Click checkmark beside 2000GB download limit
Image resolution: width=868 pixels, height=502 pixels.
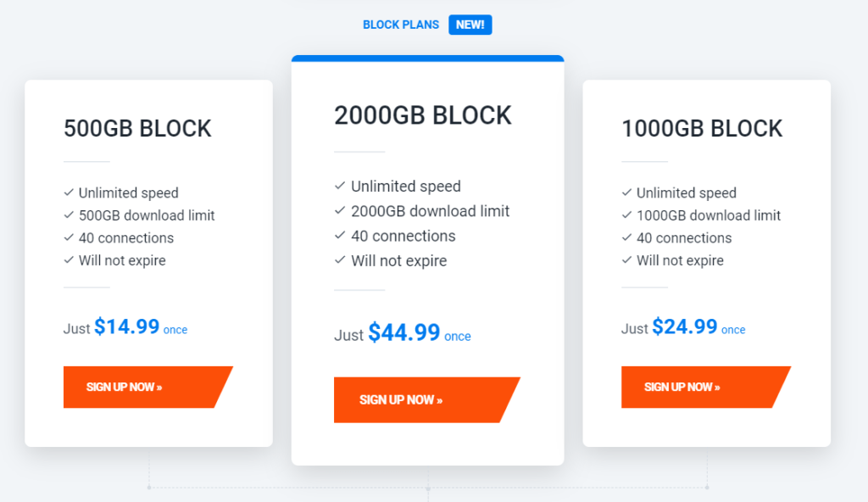click(x=340, y=210)
